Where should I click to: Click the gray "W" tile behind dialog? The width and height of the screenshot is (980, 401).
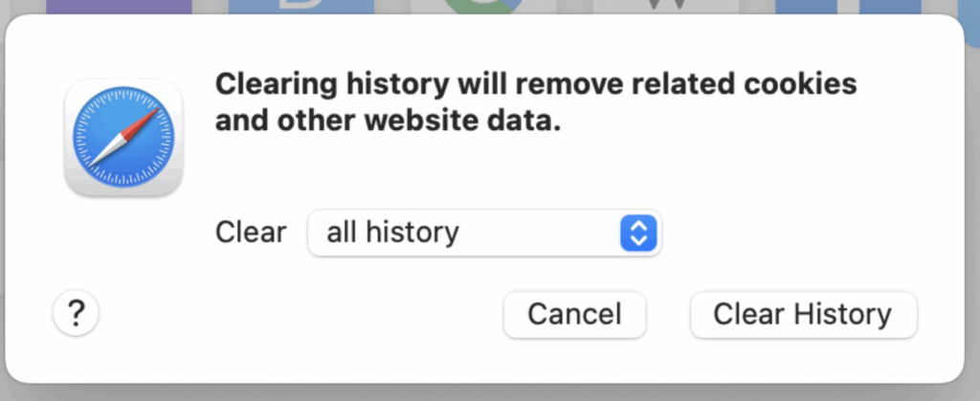(x=665, y=7)
